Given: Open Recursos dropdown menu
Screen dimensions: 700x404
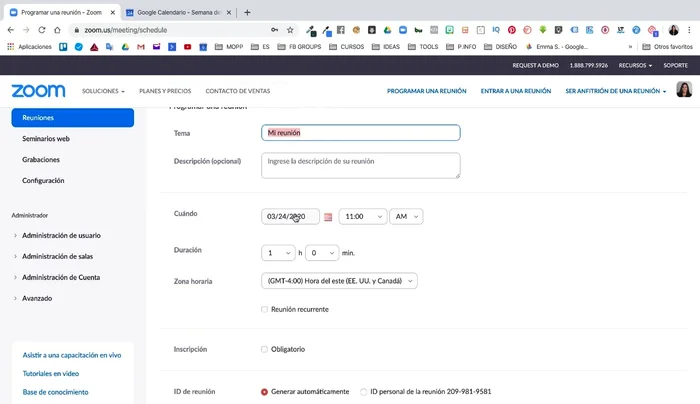Looking at the screenshot, I should click(635, 65).
